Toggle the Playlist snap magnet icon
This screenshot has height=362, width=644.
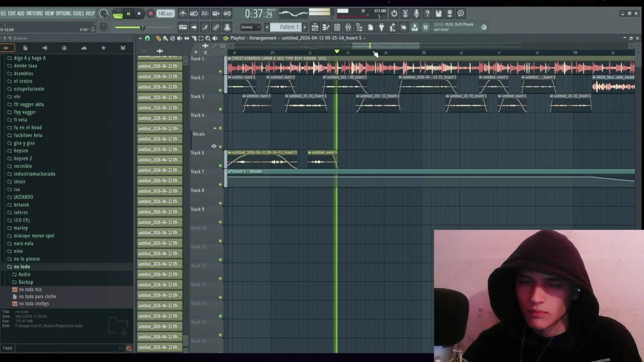pos(147,38)
